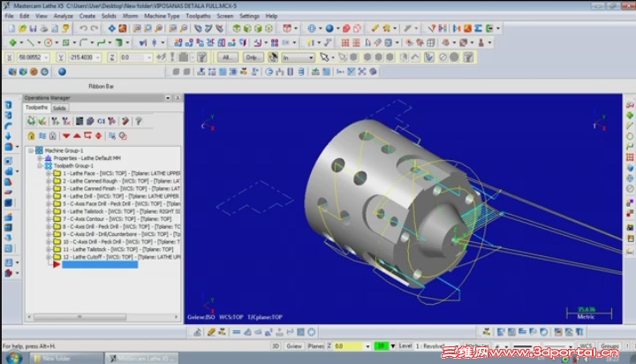Open the selection mode 'In' dropdown

311,57
